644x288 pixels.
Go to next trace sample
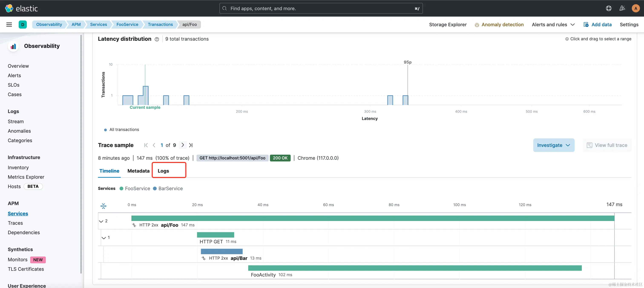click(x=183, y=145)
